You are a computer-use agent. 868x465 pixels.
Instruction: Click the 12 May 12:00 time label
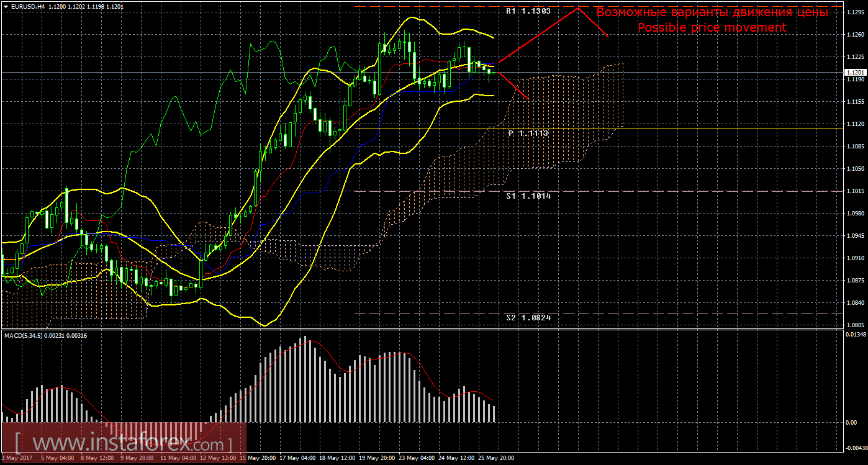tap(218, 458)
